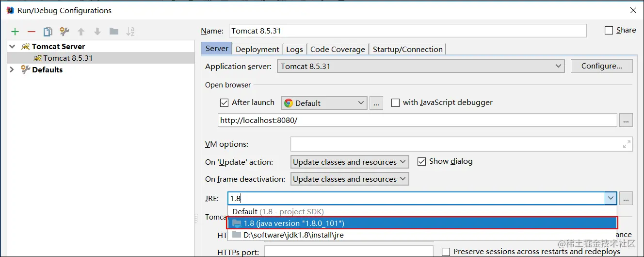The image size is (644, 257).
Task: Toggle the Share checkbox
Action: pyautogui.click(x=609, y=30)
